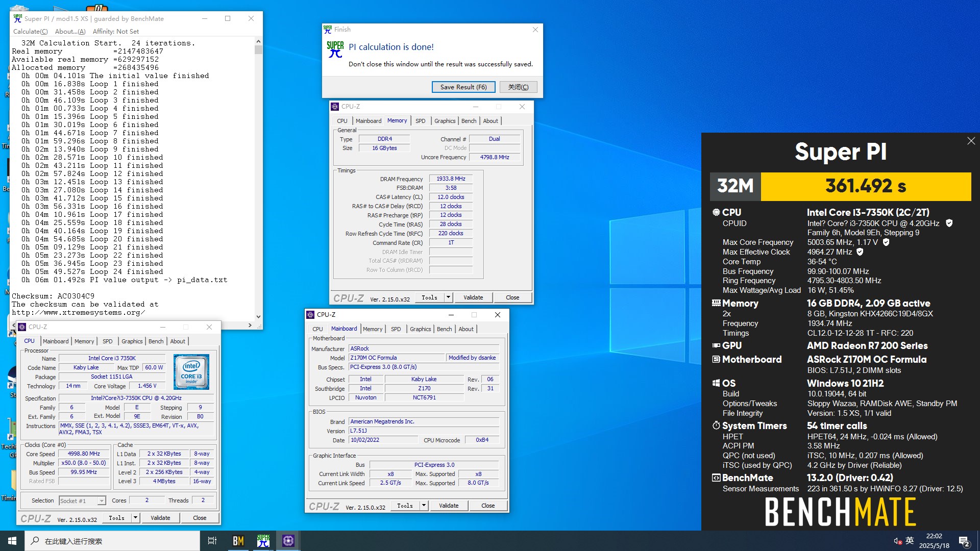Click the taskbar search box

click(x=112, y=541)
